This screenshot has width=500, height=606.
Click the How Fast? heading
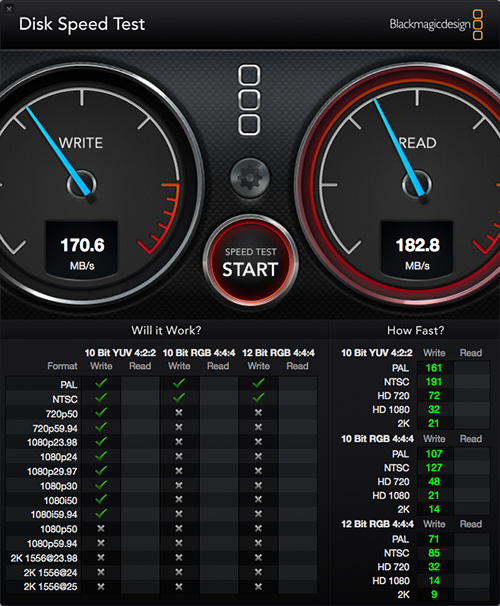[415, 330]
